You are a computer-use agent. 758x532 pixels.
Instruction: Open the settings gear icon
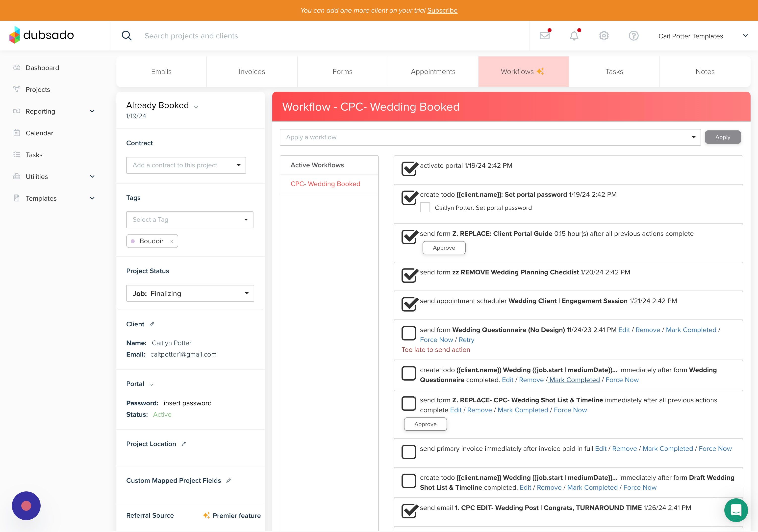point(604,36)
